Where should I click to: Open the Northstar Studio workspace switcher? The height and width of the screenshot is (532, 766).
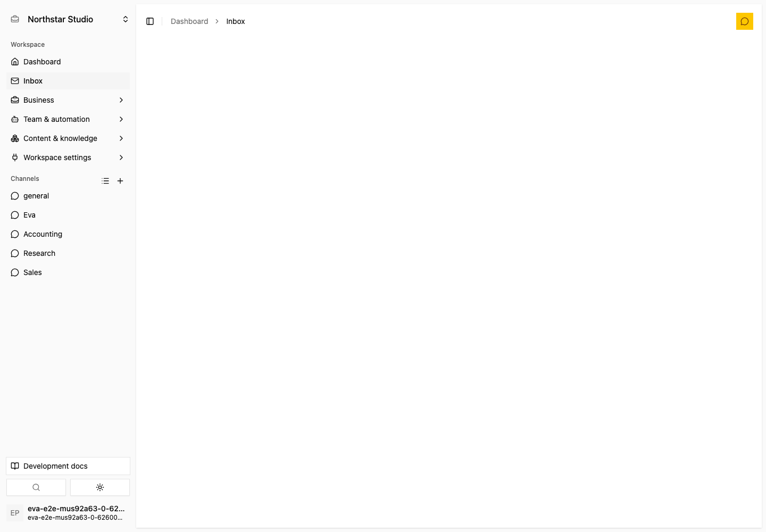click(x=68, y=19)
